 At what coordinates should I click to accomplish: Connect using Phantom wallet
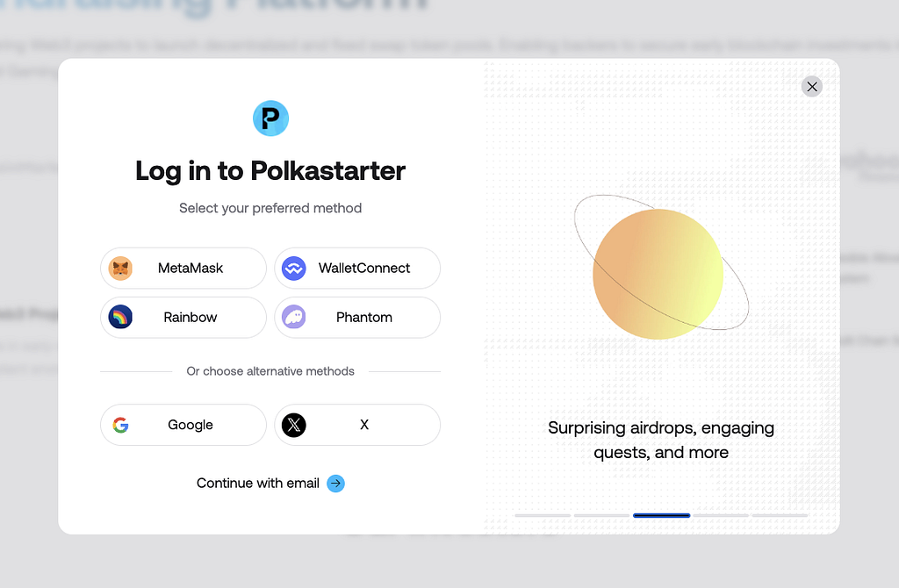point(357,317)
